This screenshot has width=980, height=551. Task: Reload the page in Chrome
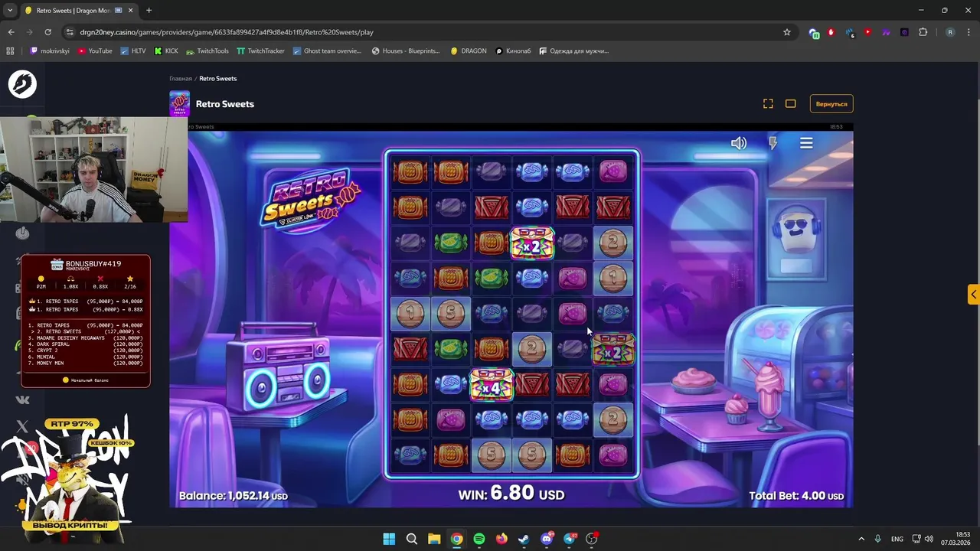47,32
